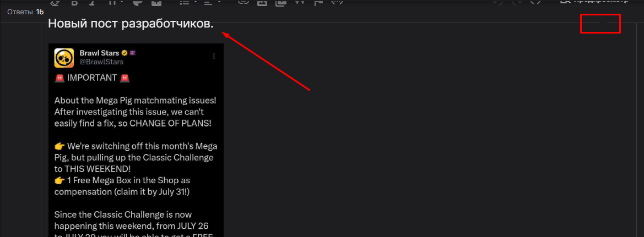
Task: Insert a quote block via toolbar
Action: tap(300, 2)
